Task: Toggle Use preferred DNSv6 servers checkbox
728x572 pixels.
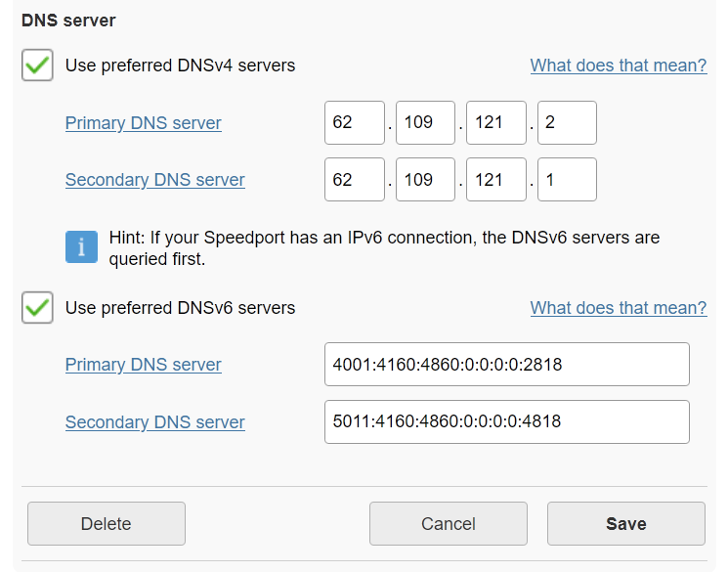Action: [x=37, y=308]
